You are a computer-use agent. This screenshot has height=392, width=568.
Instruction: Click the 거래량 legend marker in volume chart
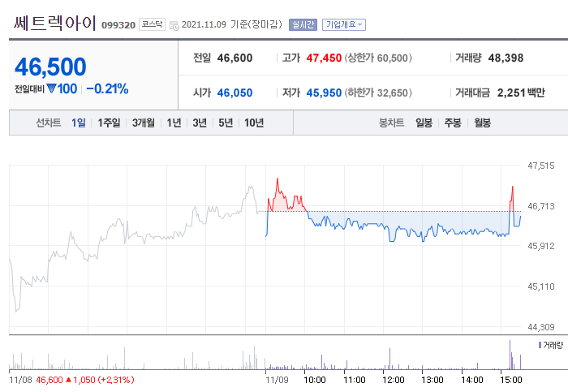(x=540, y=345)
